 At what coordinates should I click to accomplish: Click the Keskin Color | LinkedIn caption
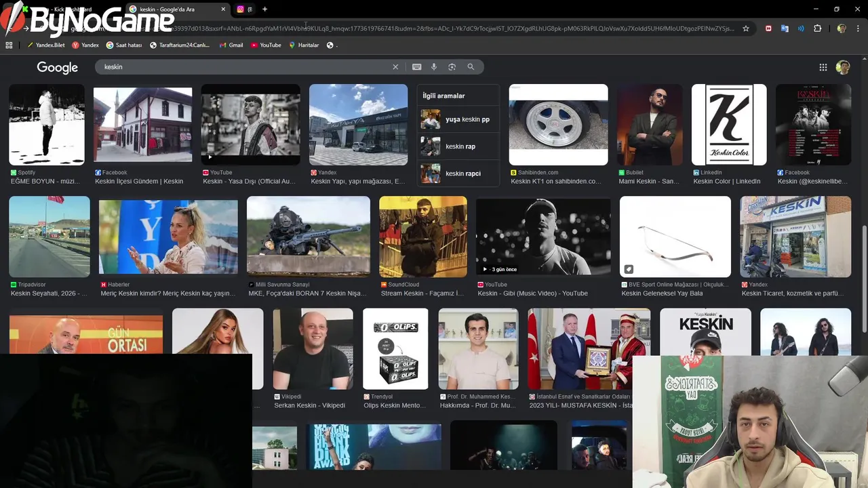727,182
